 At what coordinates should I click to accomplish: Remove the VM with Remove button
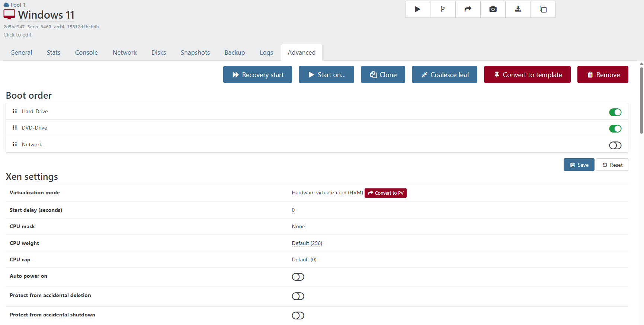tap(603, 74)
